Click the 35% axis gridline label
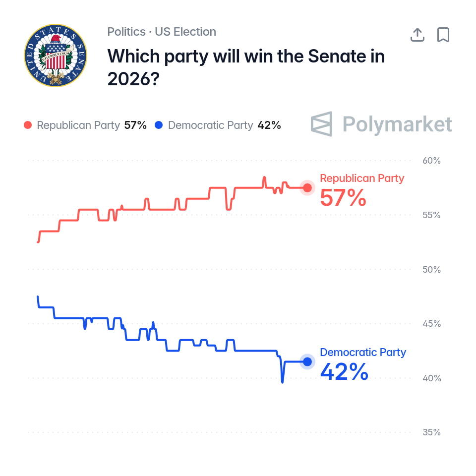476x476 pixels. click(x=432, y=432)
